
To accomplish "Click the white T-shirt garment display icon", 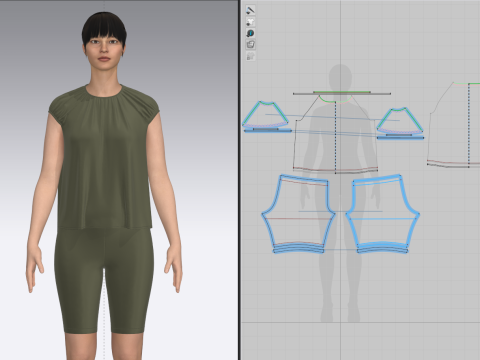I will 250,22.
